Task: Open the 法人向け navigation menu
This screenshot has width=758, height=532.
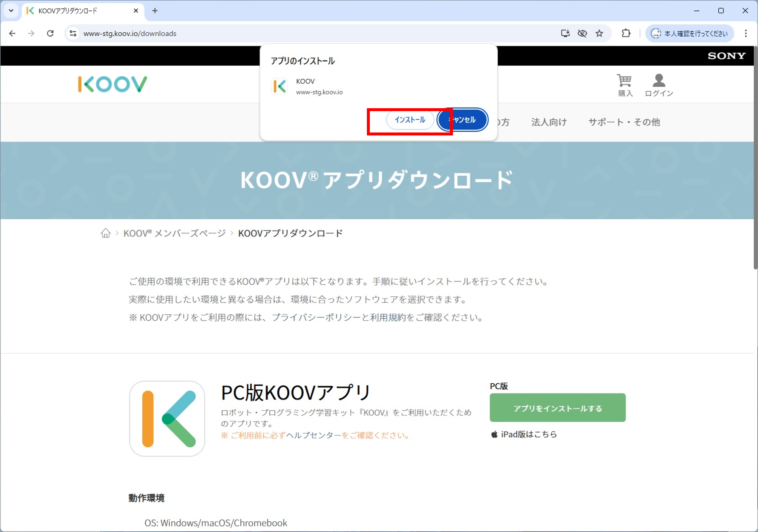Action: point(549,122)
